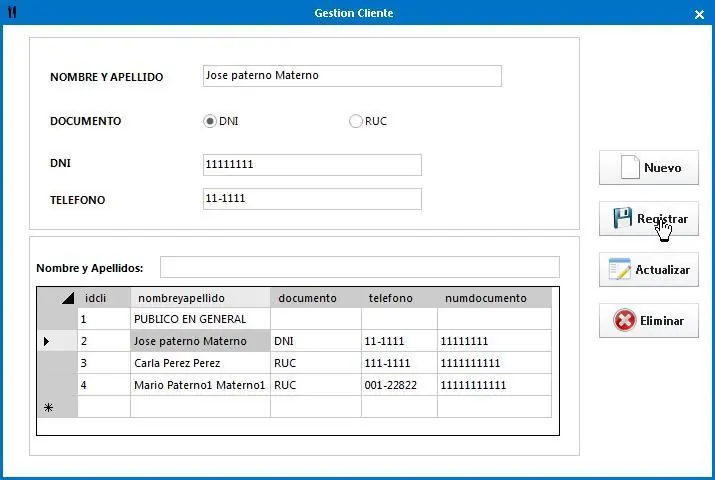The height and width of the screenshot is (480, 715).
Task: Click the Registrar button text
Action: (662, 219)
